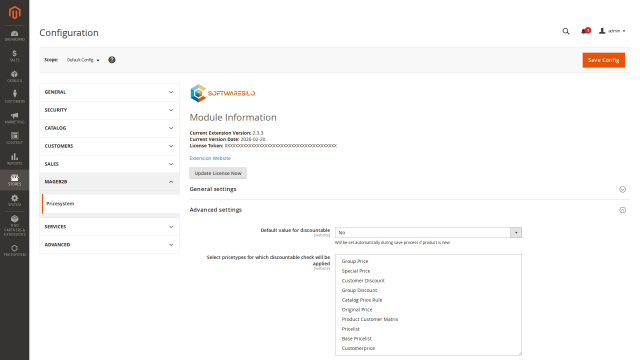Open the Reports sidebar menu
The image size is (640, 360).
pyautogui.click(x=15, y=159)
